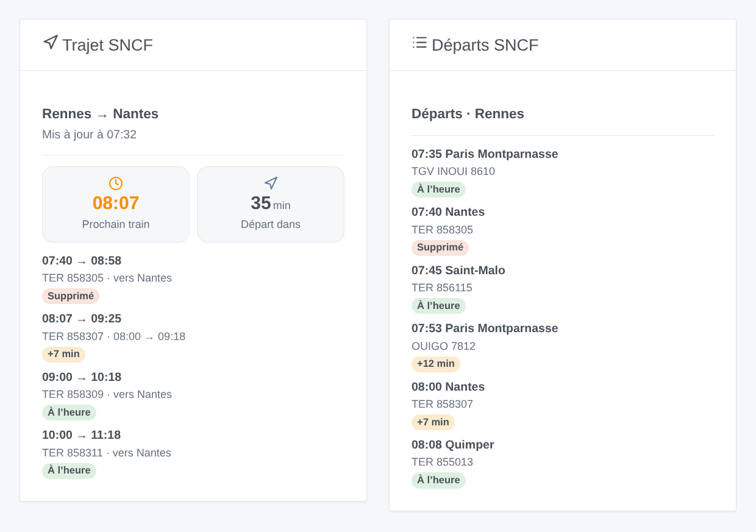Select the Trajet SNCF card title
756x532 pixels.
(107, 45)
